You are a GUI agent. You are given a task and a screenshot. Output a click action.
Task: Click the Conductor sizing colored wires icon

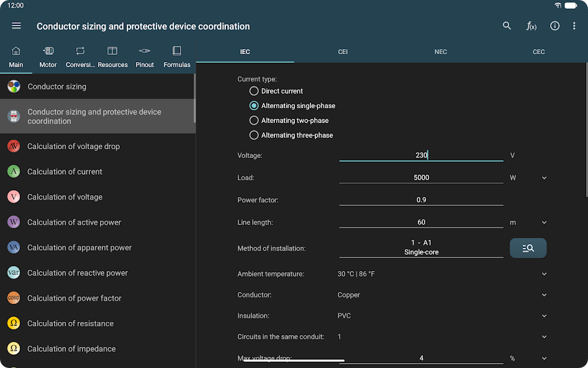click(x=14, y=86)
